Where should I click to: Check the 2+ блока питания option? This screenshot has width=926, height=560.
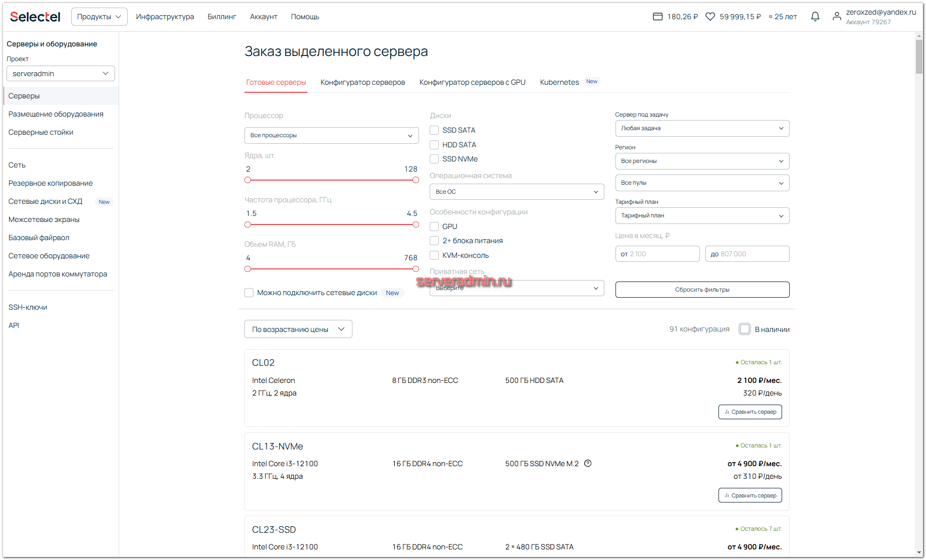(434, 241)
